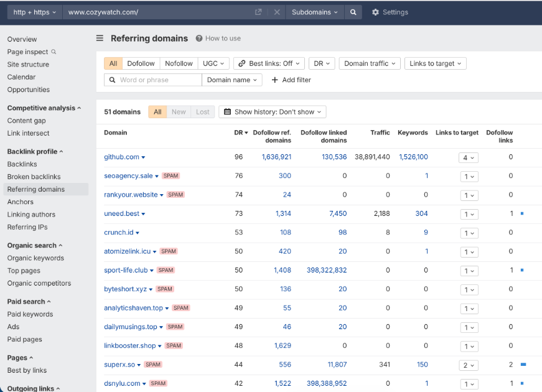Switch domains list to New
The width and height of the screenshot is (542, 392).
pos(179,112)
